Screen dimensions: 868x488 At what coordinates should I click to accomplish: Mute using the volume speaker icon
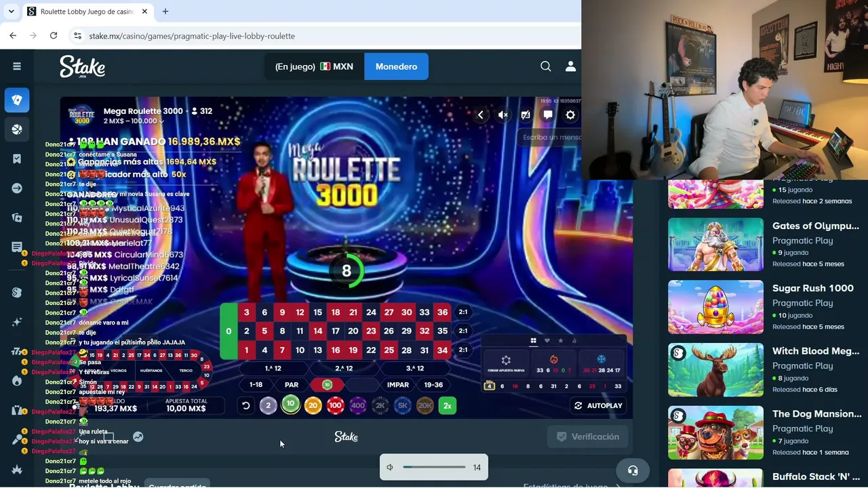click(x=390, y=468)
